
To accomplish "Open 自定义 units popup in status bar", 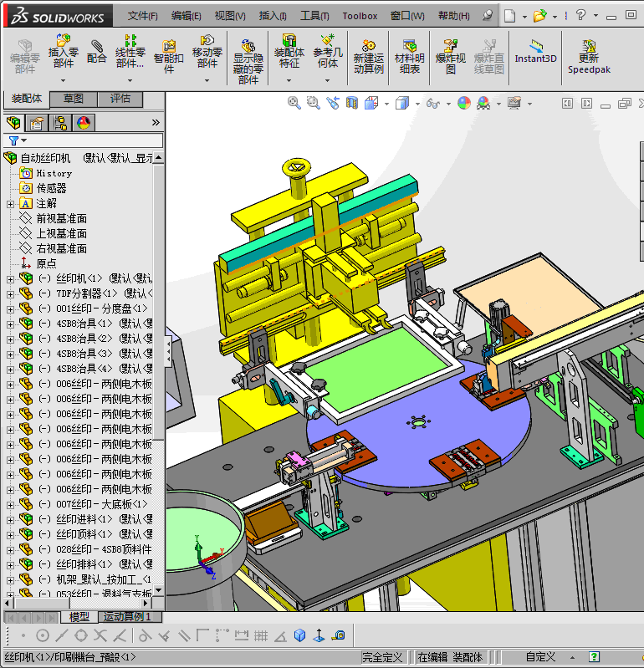I will 540,657.
